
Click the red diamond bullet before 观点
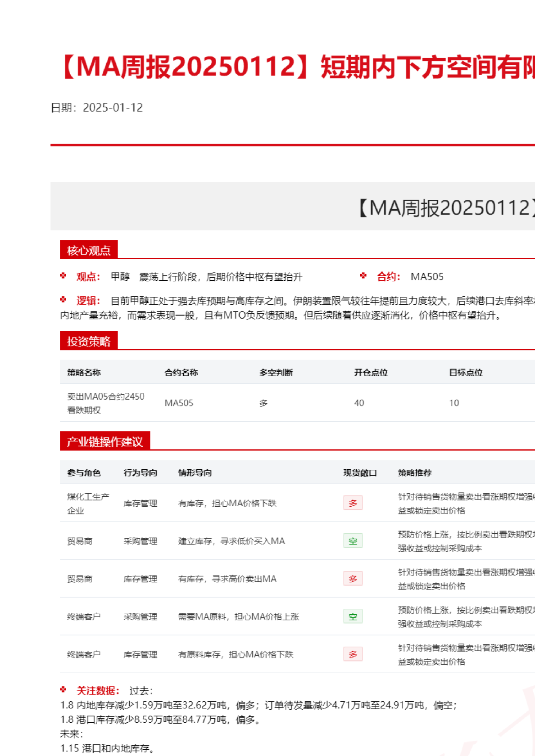pos(63,276)
